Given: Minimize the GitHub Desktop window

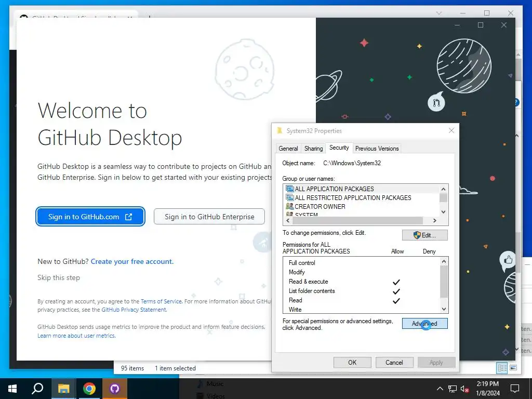Looking at the screenshot, I should [x=457, y=25].
